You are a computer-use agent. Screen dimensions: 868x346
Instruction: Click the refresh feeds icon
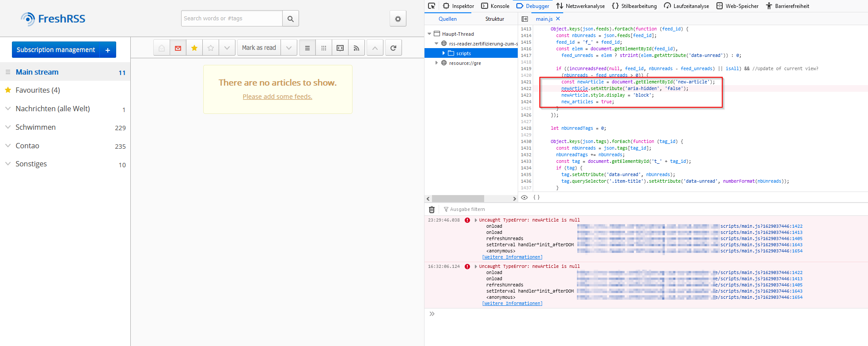coord(393,48)
